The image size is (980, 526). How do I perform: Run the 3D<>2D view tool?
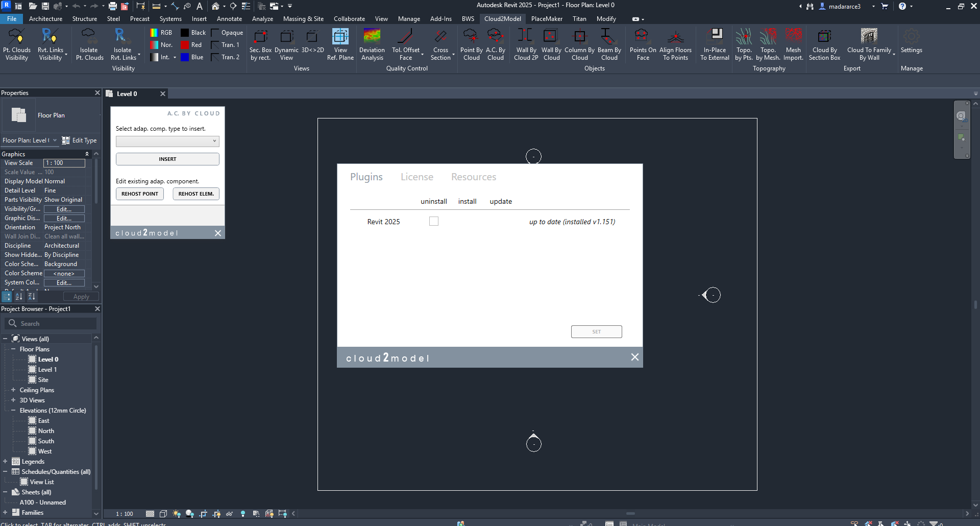[x=312, y=41]
